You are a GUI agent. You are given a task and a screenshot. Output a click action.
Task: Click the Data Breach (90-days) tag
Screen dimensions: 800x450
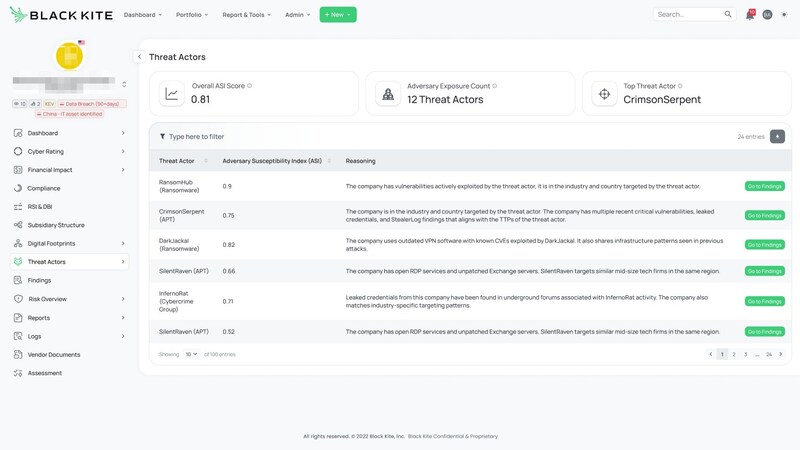92,104
